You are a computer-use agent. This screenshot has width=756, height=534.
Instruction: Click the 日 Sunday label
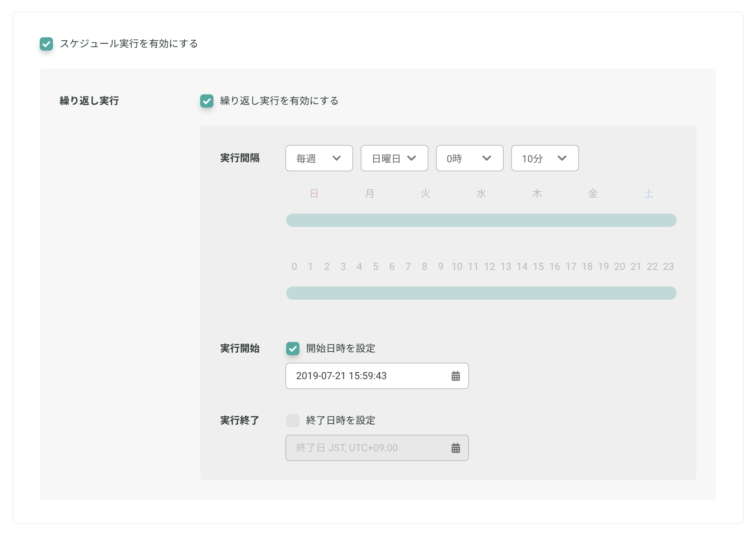pyautogui.click(x=314, y=194)
